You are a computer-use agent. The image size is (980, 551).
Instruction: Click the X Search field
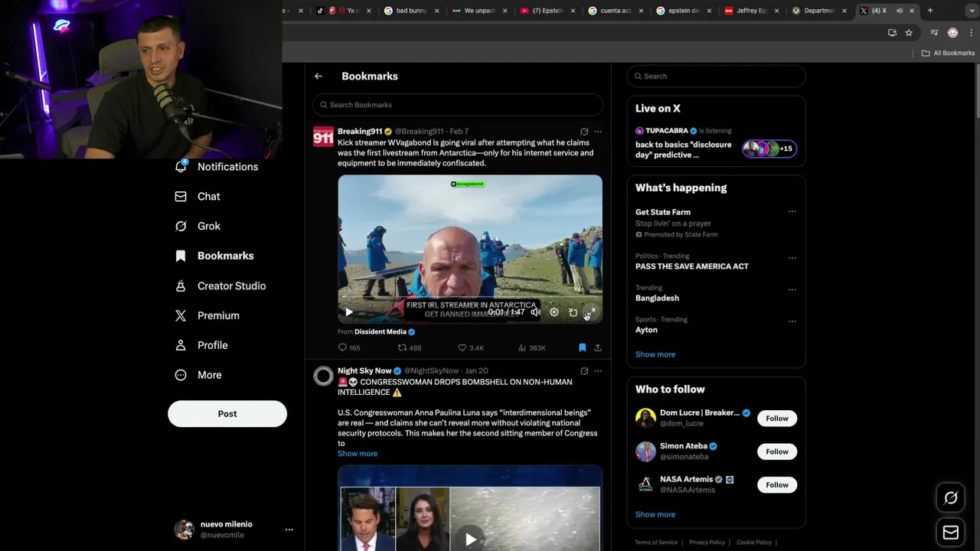pyautogui.click(x=716, y=77)
